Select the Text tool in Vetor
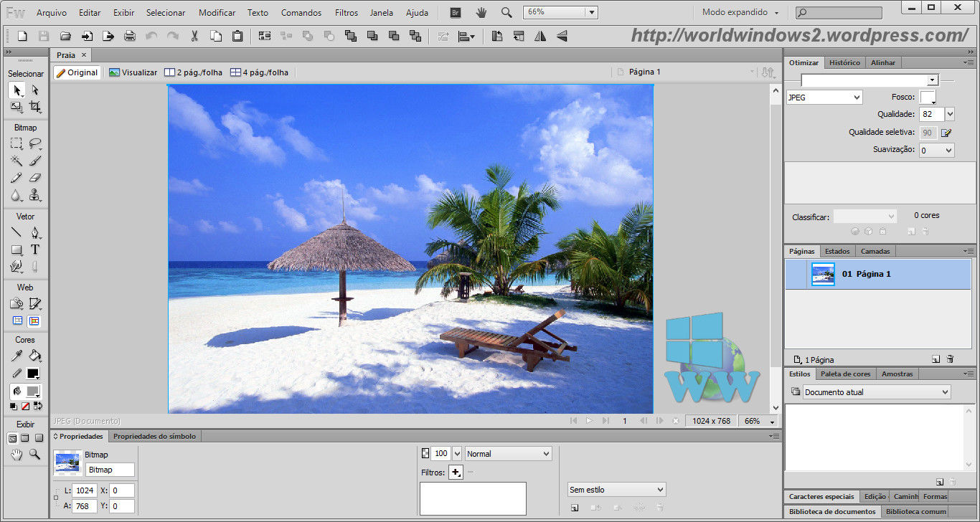This screenshot has height=522, width=980. click(x=34, y=250)
